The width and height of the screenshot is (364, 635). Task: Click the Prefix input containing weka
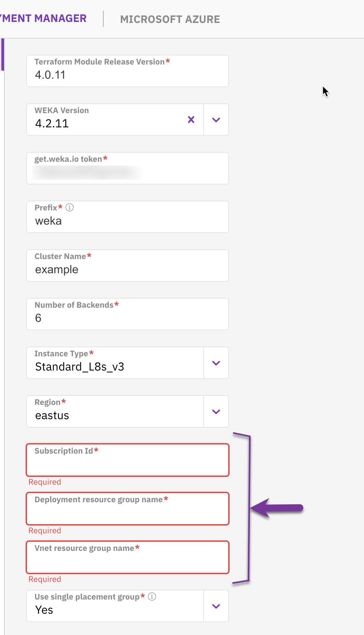pos(127,221)
